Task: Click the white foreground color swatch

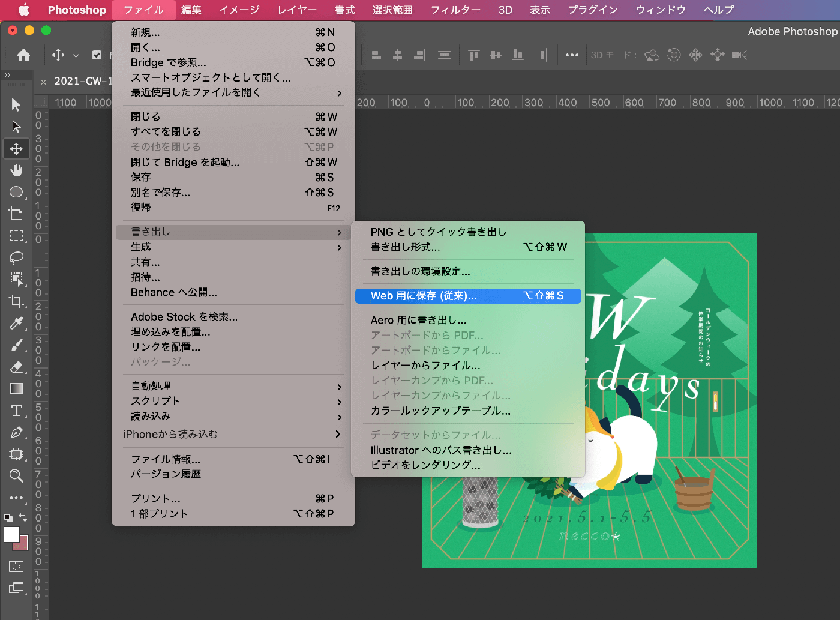Action: click(11, 534)
